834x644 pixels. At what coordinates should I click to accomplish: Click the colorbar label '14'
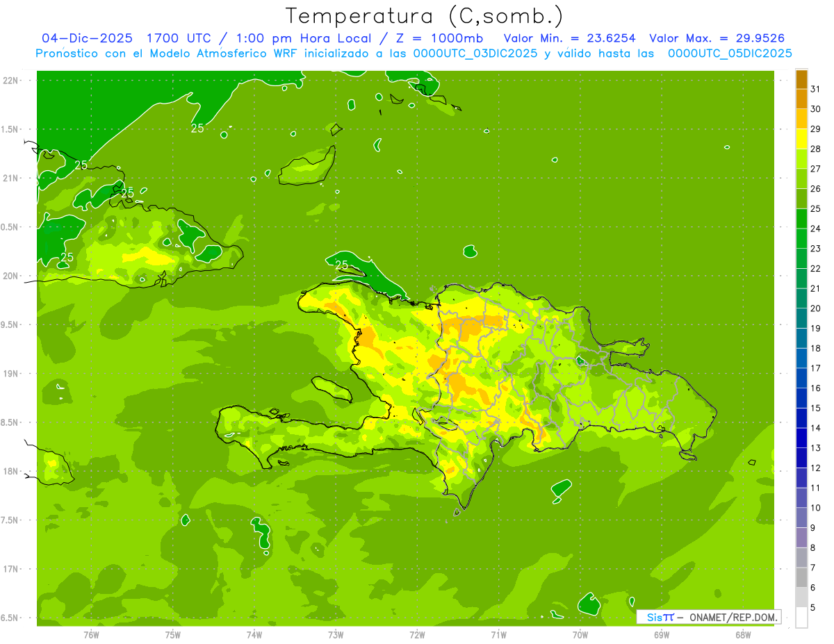point(816,428)
